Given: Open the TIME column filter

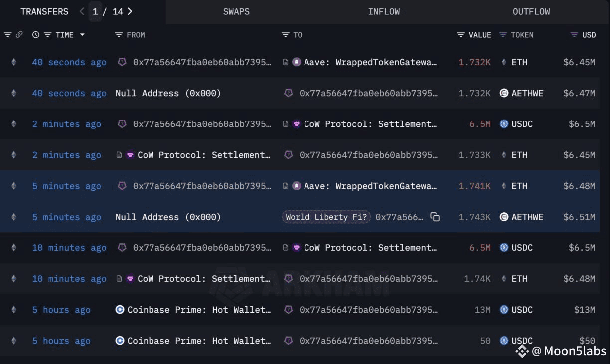Looking at the screenshot, I should pos(48,35).
